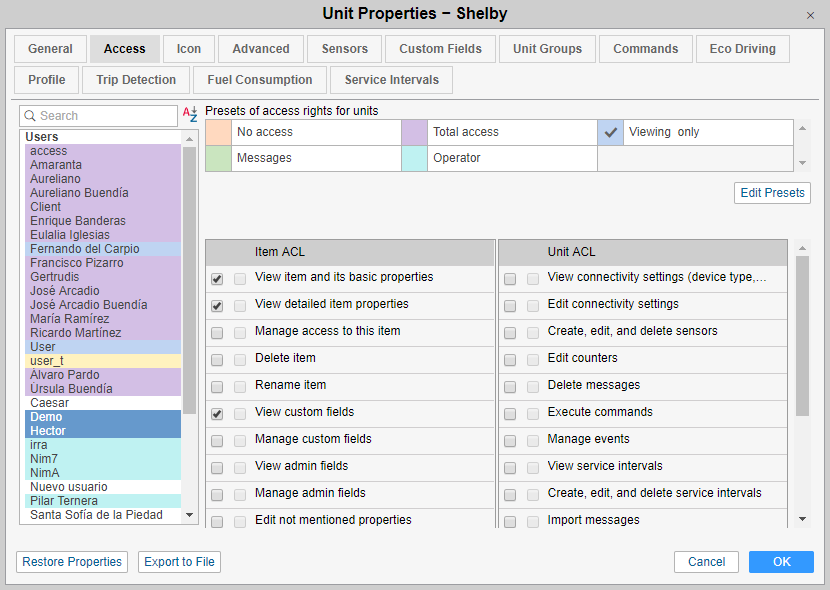
Task: Check Execute commands permission
Action: click(510, 413)
